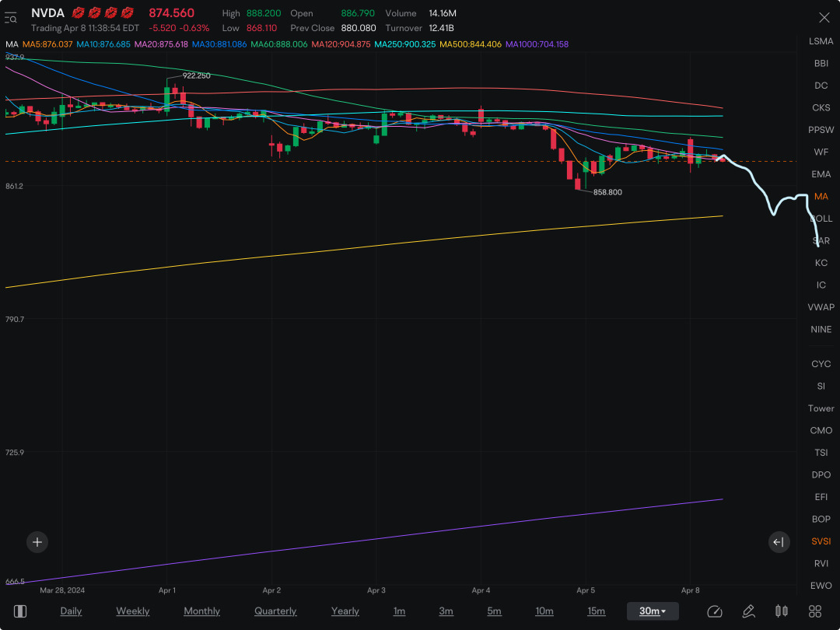840x630 pixels.
Task: Click current price 874.560
Action: point(171,13)
